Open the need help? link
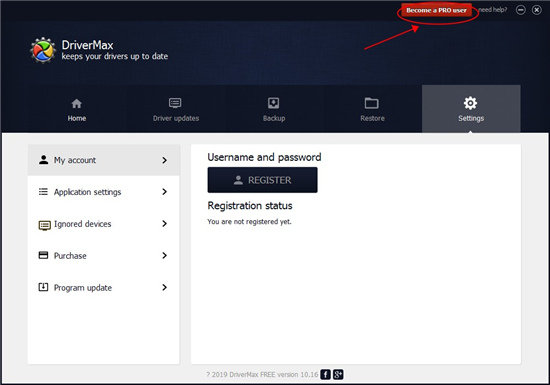 [x=493, y=10]
